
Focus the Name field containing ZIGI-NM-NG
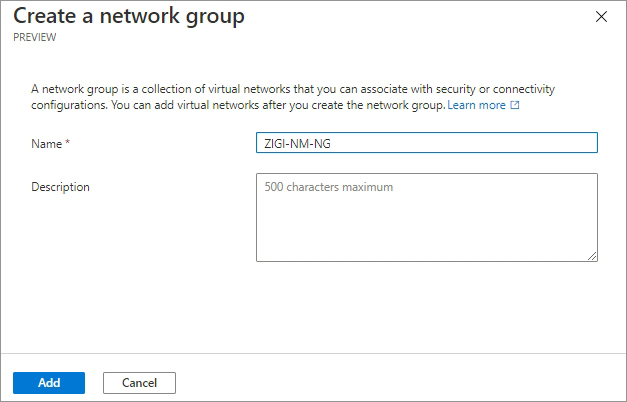click(x=427, y=143)
